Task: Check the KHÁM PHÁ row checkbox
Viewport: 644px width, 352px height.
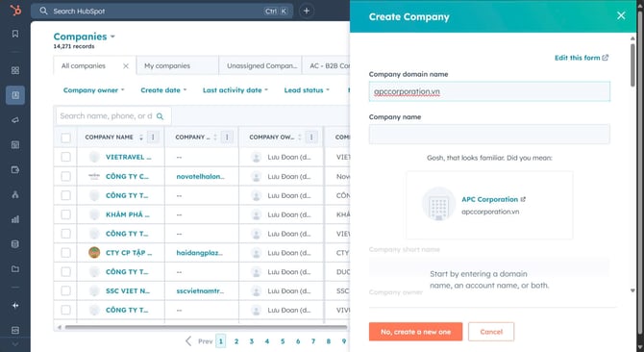Action: coord(65,214)
